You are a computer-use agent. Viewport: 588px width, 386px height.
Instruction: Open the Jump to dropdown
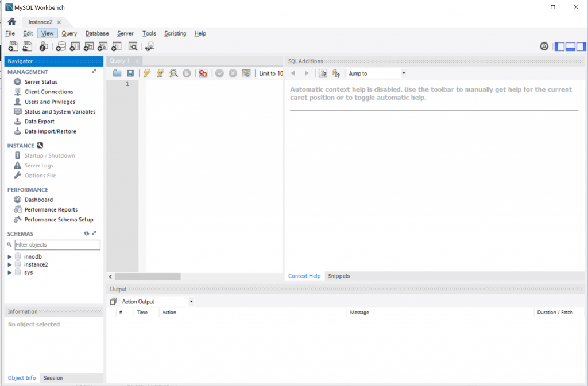[377, 73]
